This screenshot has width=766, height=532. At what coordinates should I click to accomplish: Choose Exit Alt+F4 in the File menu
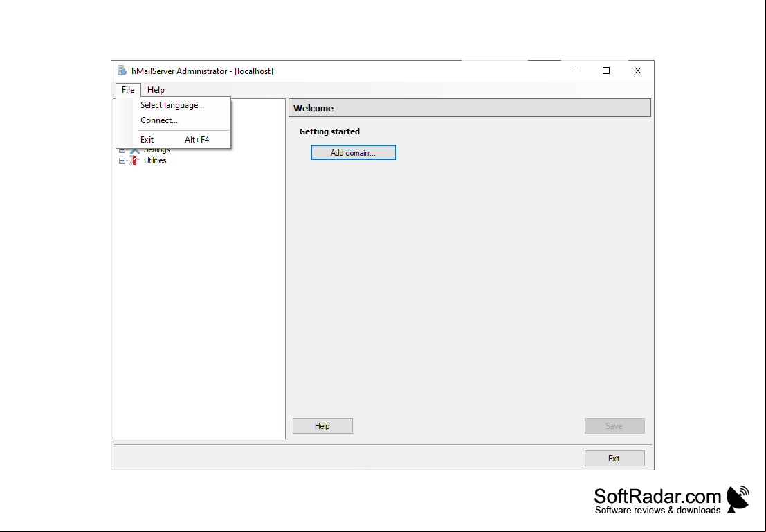pos(172,140)
